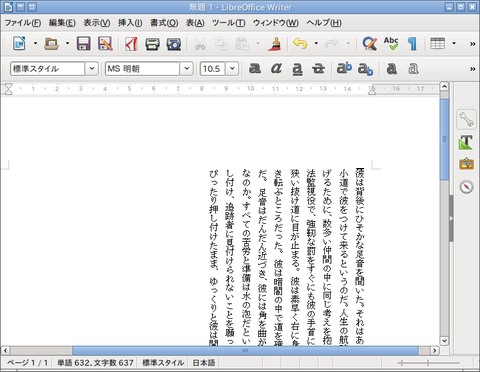This screenshot has width=480, height=372.
Task: Click the Undo arrow icon
Action: 300,43
